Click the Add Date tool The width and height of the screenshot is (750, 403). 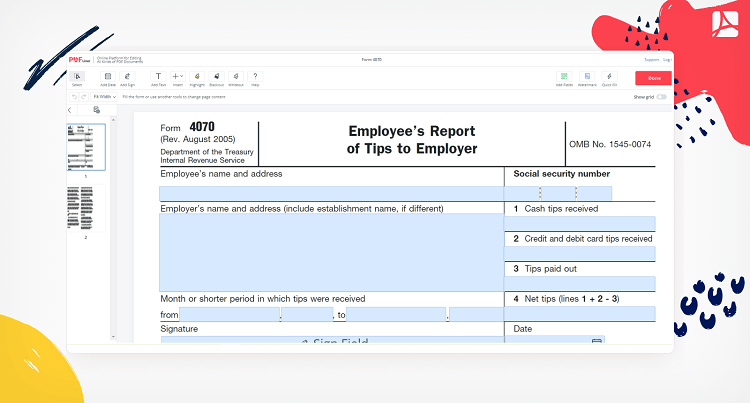click(108, 78)
